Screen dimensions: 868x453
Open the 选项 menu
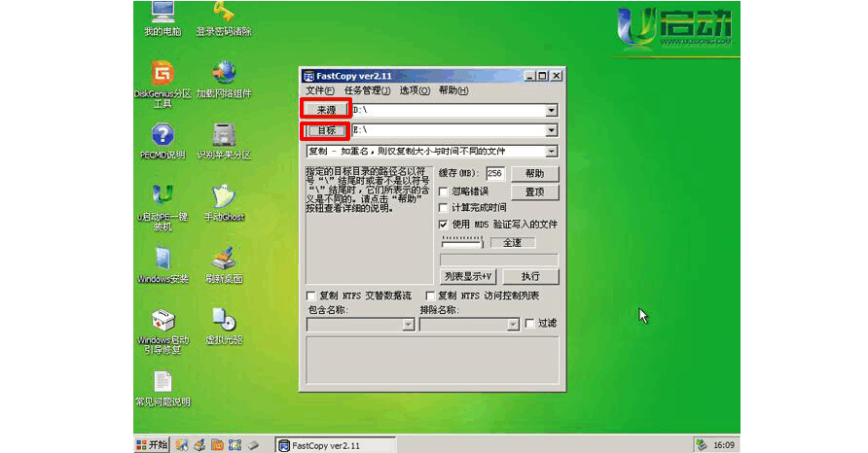(415, 90)
